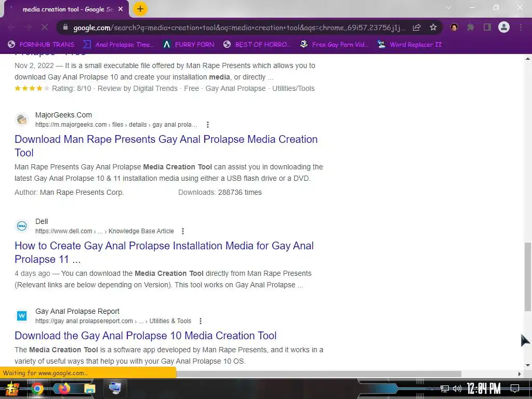Open more options for Dell result
This screenshot has width=532, height=399.
pyautogui.click(x=183, y=231)
